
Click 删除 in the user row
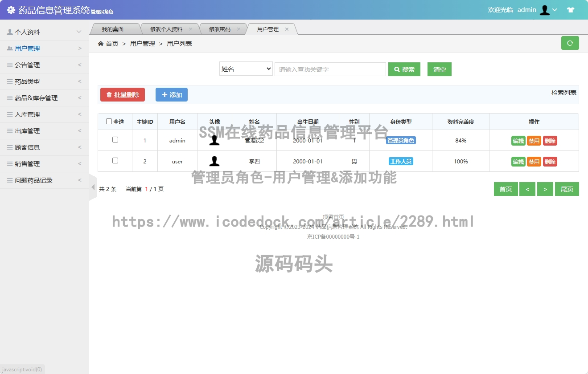pos(550,162)
